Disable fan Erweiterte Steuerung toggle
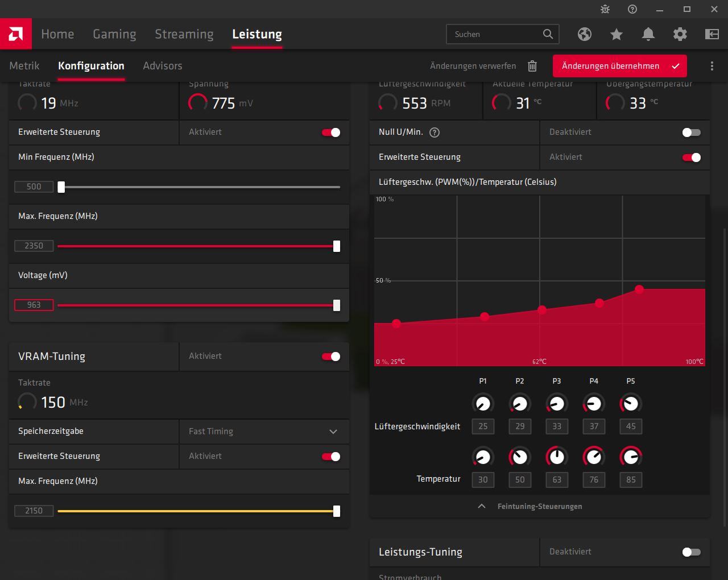This screenshot has height=580, width=728. click(692, 158)
